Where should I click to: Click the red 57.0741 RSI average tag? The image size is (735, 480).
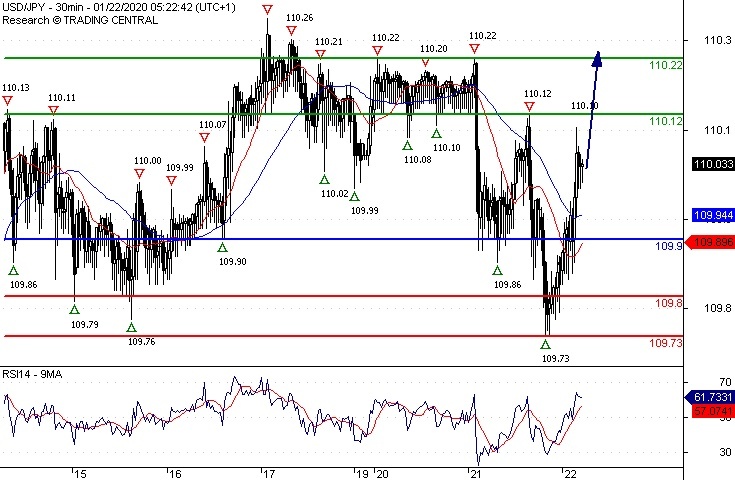[x=713, y=411]
